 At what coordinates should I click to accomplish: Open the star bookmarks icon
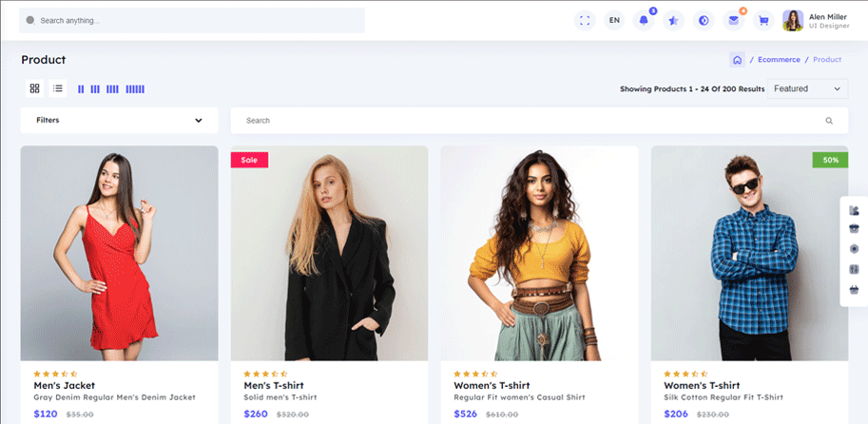(x=673, y=20)
